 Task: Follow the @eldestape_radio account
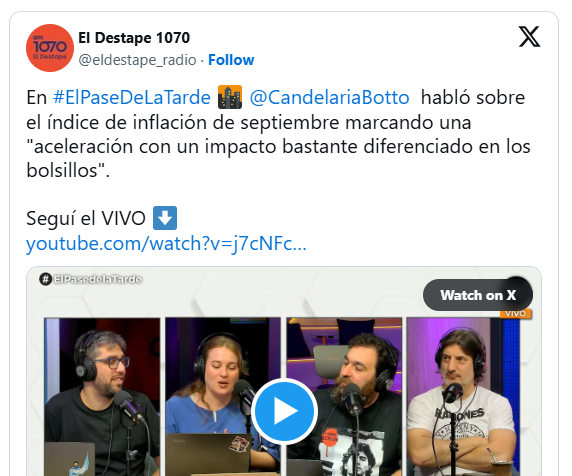pyautogui.click(x=231, y=60)
